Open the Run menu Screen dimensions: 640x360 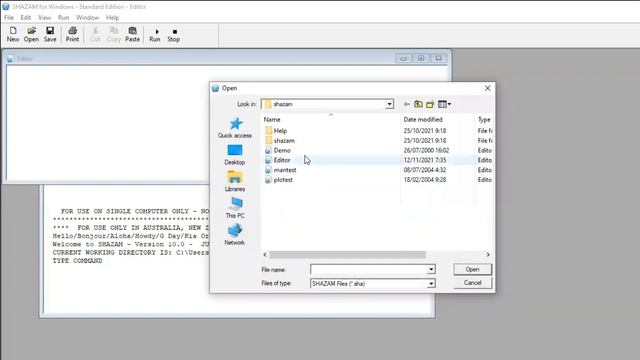(x=64, y=18)
